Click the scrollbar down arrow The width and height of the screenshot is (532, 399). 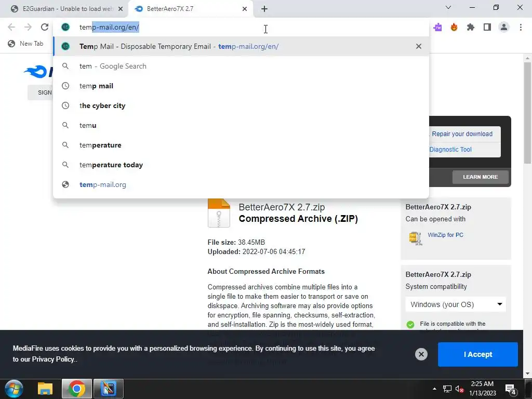coord(527,374)
